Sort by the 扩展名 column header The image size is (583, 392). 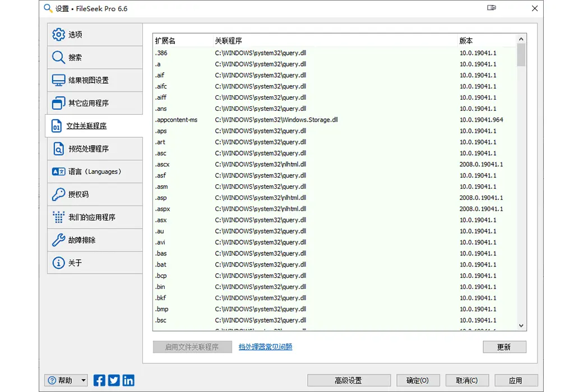tap(183, 41)
